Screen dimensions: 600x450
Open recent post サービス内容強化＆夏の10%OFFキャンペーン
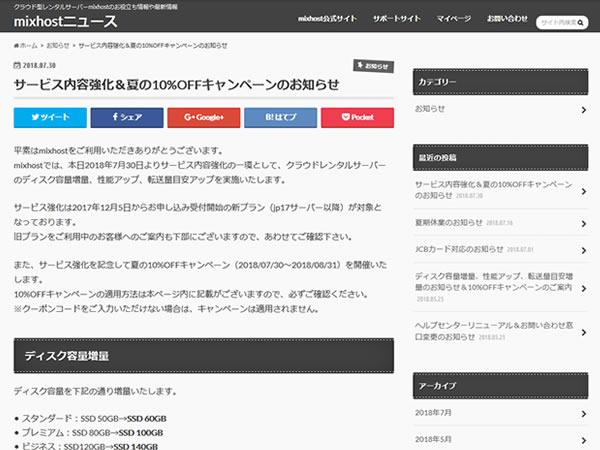[x=493, y=190]
